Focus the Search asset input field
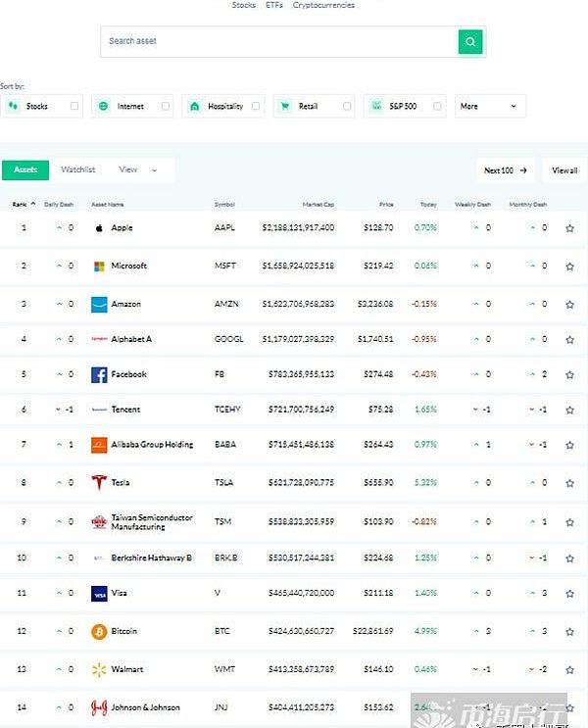This screenshot has width=588, height=728. coord(279,42)
